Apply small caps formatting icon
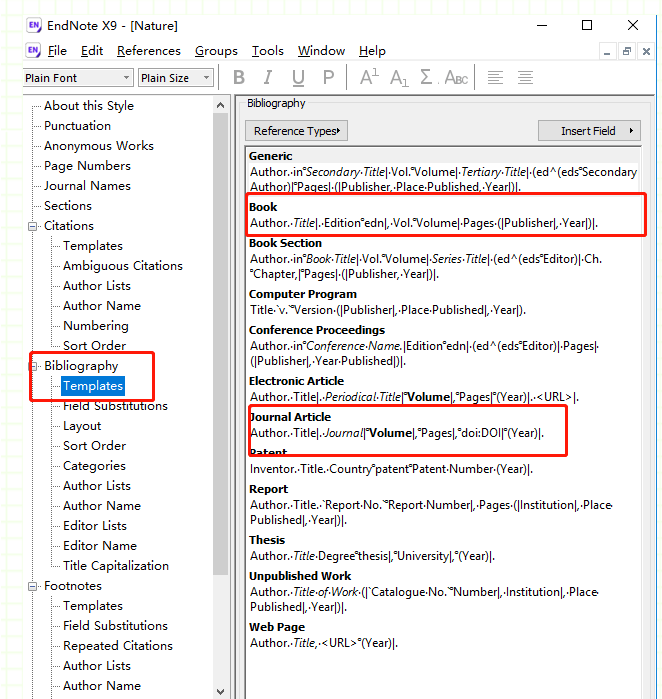Image resolution: width=662 pixels, height=699 pixels. [456, 78]
